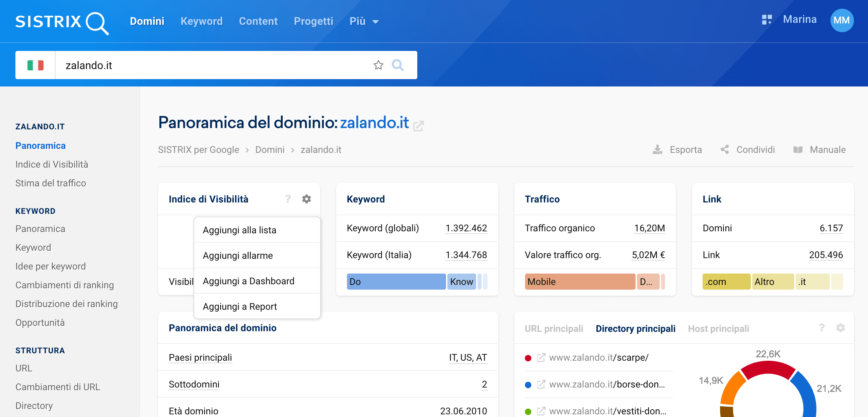Open Stima del traffico sidebar link
Screen dimensions: 868x417
tap(51, 183)
